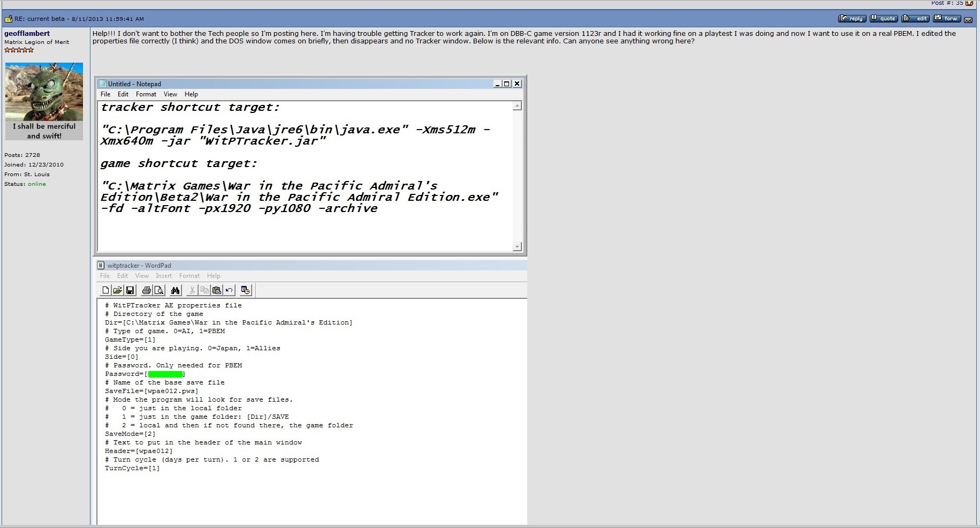Image resolution: width=980 pixels, height=528 pixels.
Task: Click the Paste clipboard icon in WordPad
Action: [x=217, y=290]
